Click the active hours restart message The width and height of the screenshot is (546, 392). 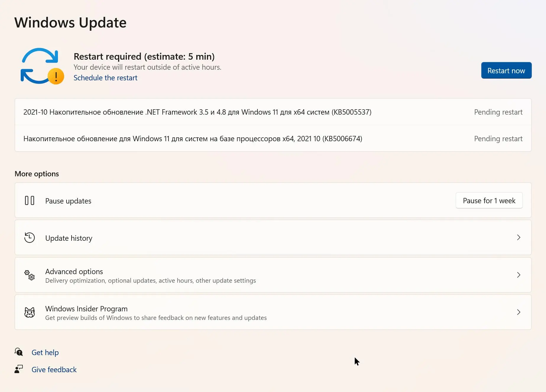point(148,67)
